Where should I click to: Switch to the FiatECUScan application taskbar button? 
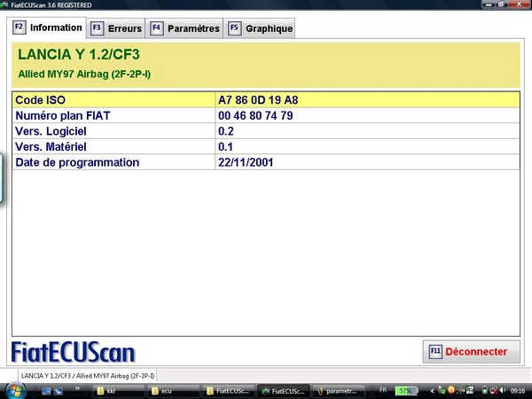pyautogui.click(x=284, y=391)
